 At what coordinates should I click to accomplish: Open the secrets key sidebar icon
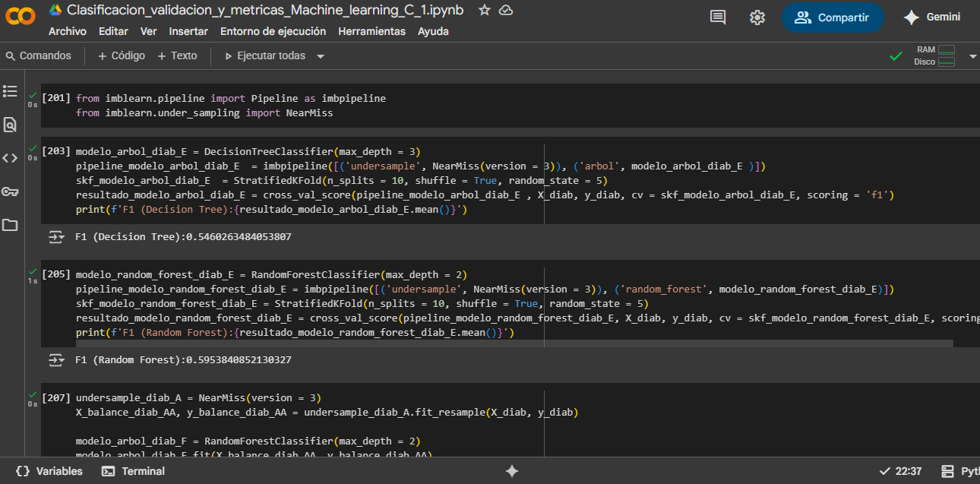pyautogui.click(x=10, y=191)
